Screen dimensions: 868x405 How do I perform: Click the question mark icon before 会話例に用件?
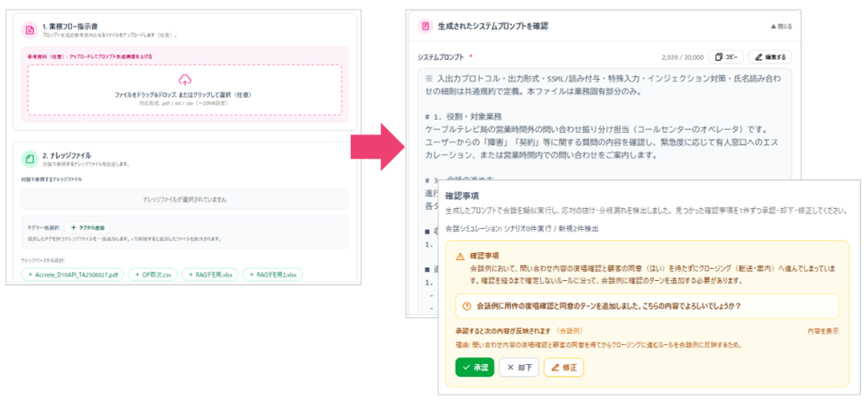tap(467, 305)
